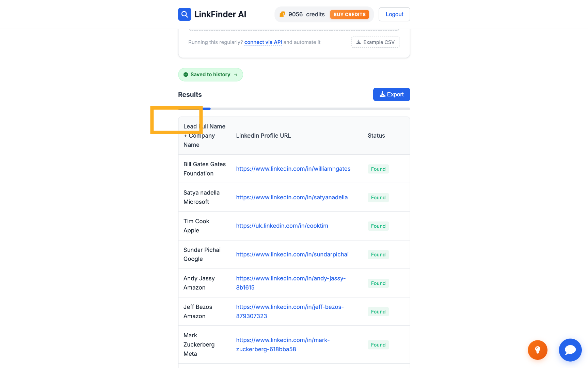Click the Lead Full Name column header

coord(204,136)
